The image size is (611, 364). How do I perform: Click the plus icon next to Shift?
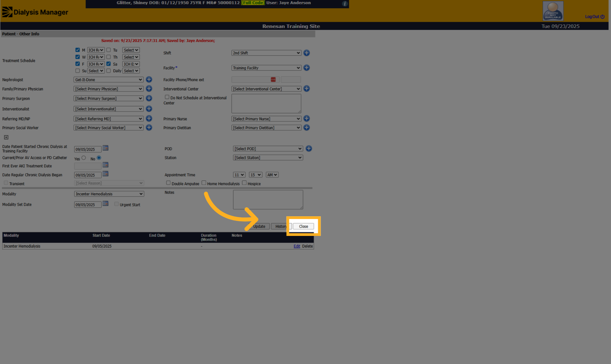click(x=306, y=53)
